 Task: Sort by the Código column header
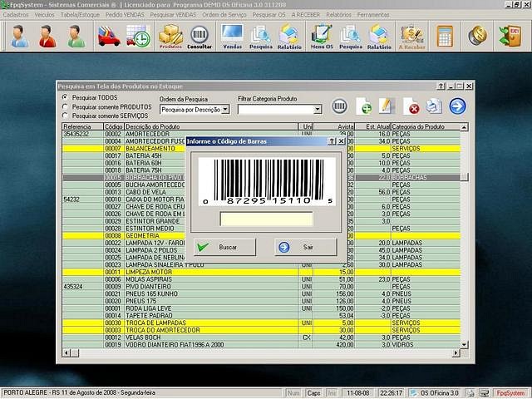click(114, 126)
